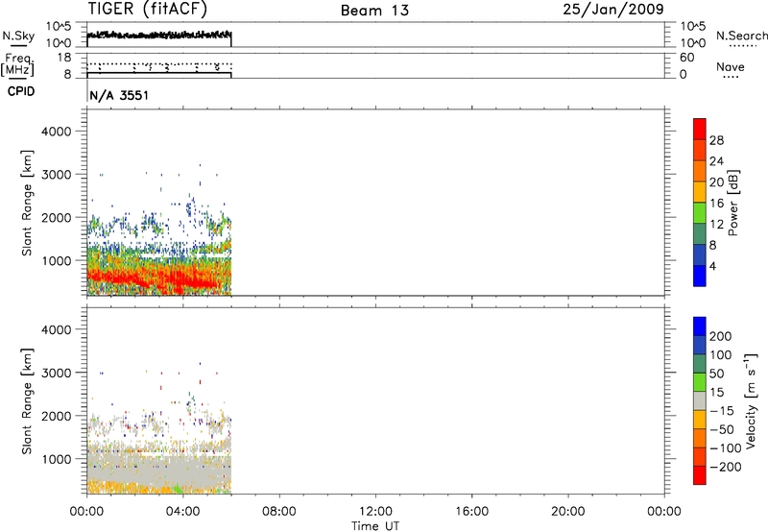768x532 pixels.
Task: Select the date "25/Jan/2009"
Action: point(613,9)
